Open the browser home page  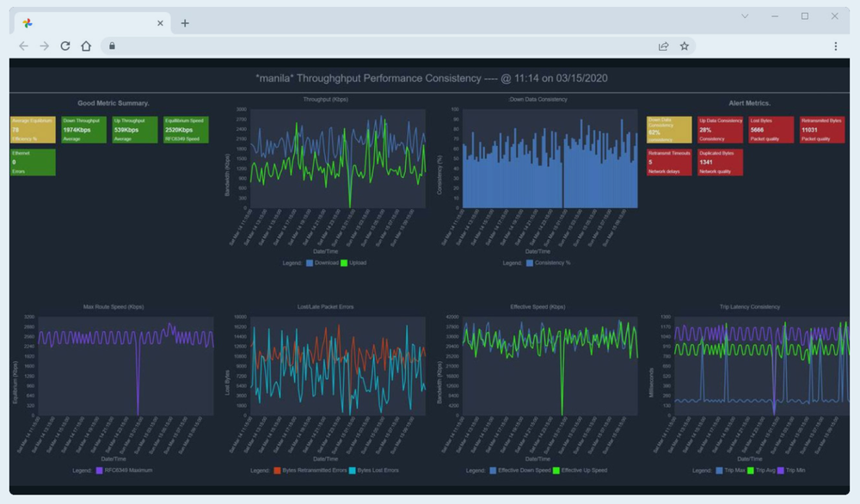coord(86,46)
